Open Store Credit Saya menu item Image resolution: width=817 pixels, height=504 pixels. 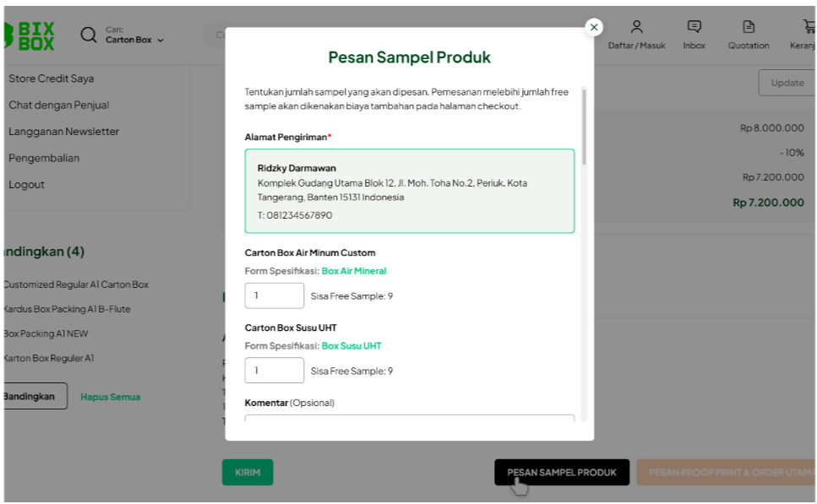coord(52,79)
